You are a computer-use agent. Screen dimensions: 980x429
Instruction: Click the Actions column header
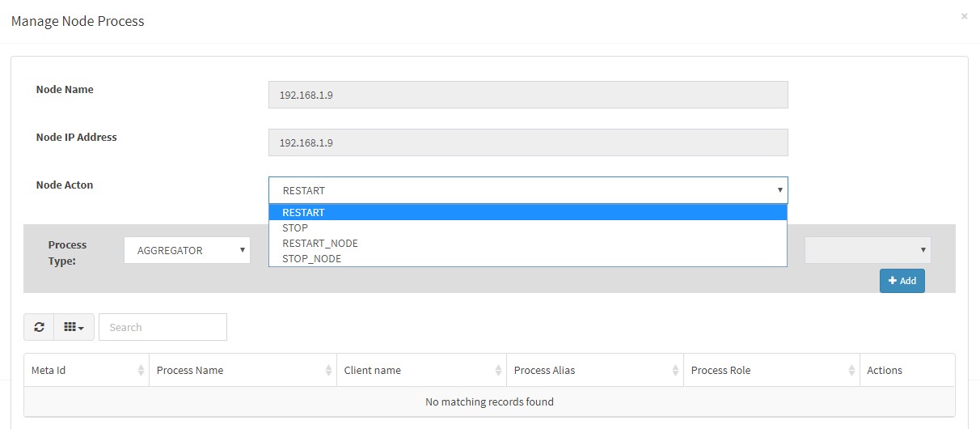click(885, 370)
